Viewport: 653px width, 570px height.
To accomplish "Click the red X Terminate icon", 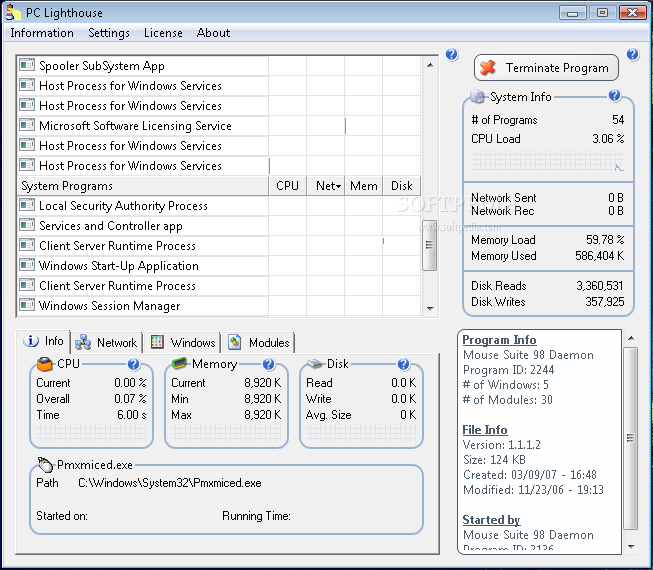I will [488, 67].
